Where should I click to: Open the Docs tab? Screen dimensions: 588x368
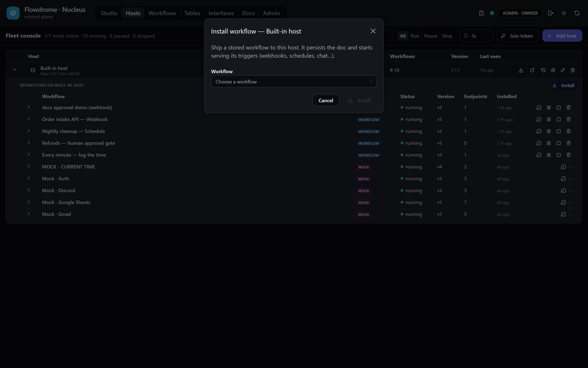(248, 13)
